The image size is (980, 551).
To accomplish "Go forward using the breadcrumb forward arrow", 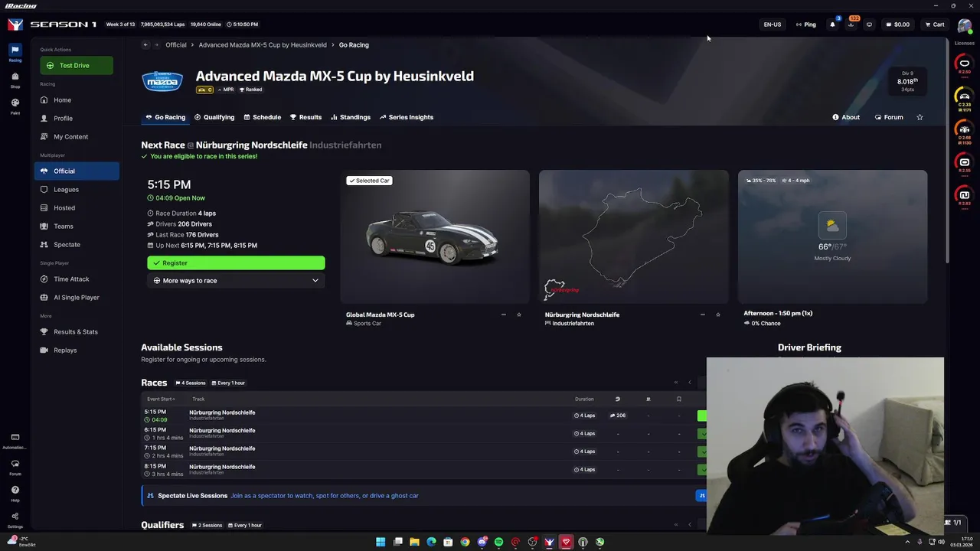I will tap(156, 44).
